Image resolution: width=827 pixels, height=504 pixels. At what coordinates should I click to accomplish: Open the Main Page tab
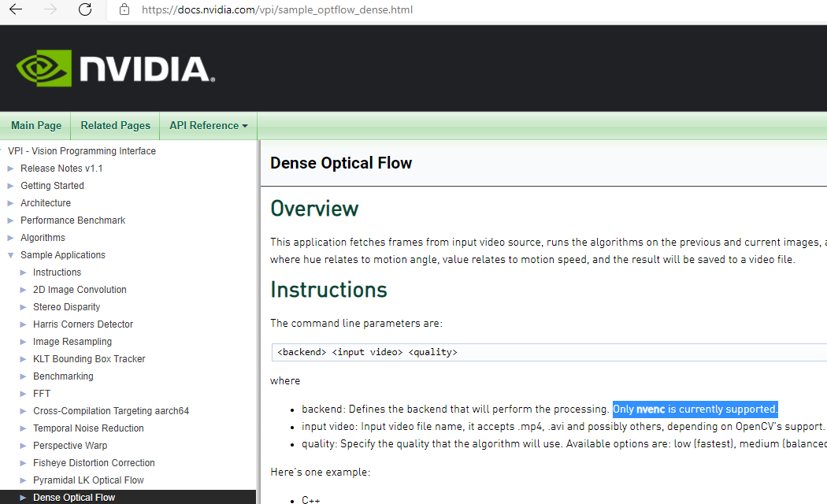coord(36,125)
